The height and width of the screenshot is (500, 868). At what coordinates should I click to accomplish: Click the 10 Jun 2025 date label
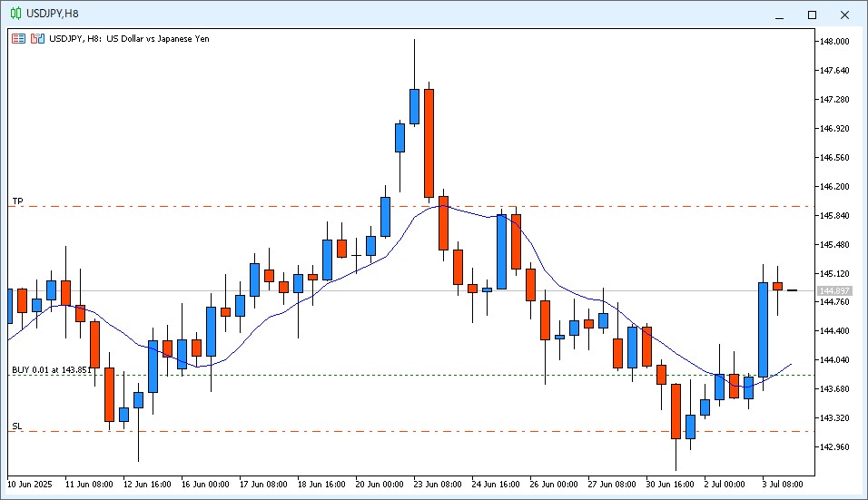[29, 485]
